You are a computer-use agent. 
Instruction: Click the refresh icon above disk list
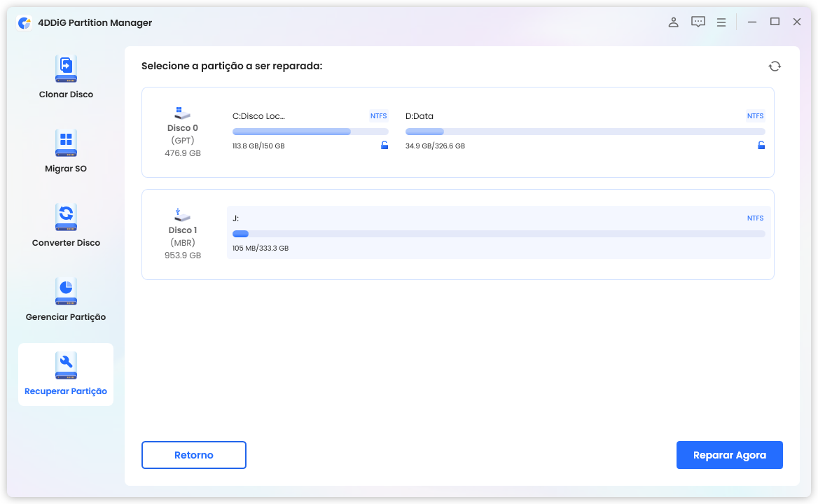[775, 66]
